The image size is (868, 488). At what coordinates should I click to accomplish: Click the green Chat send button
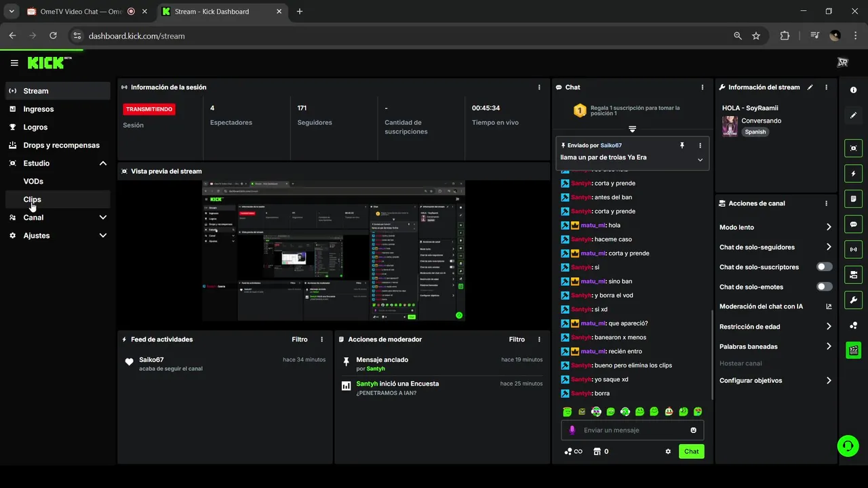click(691, 451)
